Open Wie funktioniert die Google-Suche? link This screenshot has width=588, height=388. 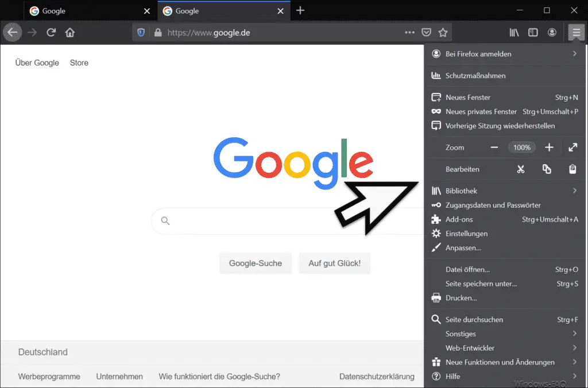point(219,377)
